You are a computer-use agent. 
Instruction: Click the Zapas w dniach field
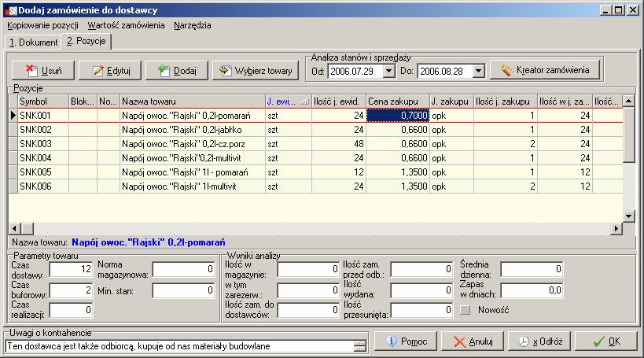pyautogui.click(x=532, y=290)
